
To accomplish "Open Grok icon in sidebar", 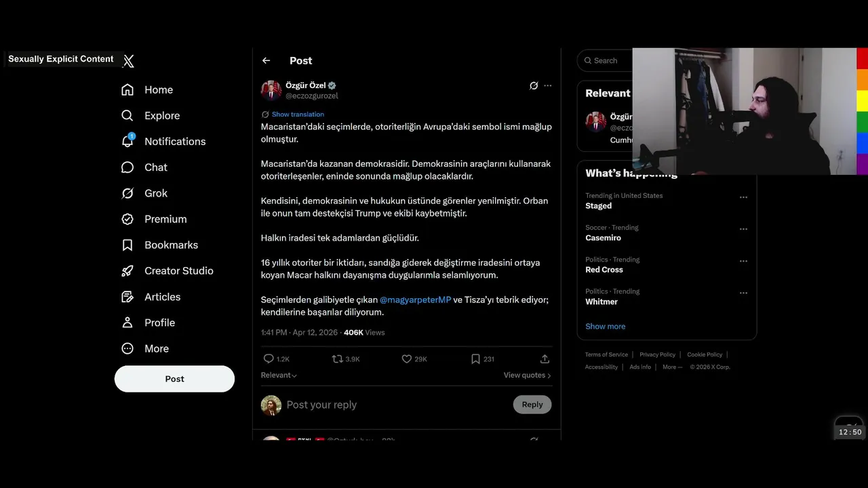I will [127, 193].
